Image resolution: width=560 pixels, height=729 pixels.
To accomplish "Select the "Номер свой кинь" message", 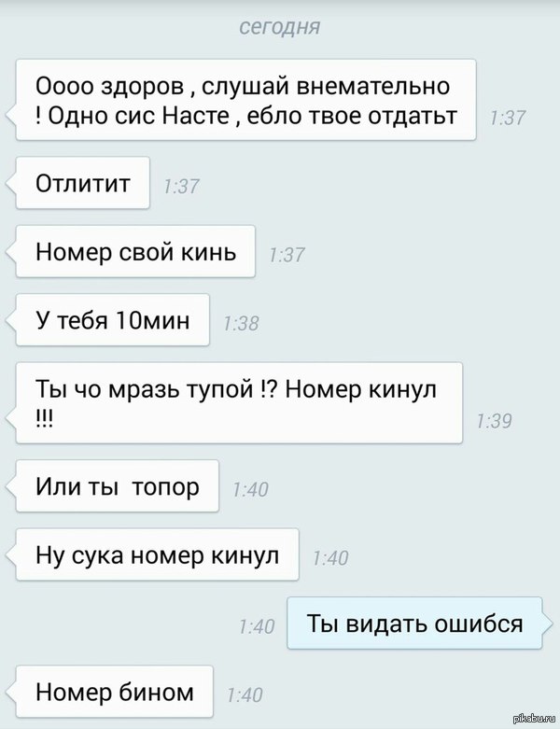I will 135,251.
